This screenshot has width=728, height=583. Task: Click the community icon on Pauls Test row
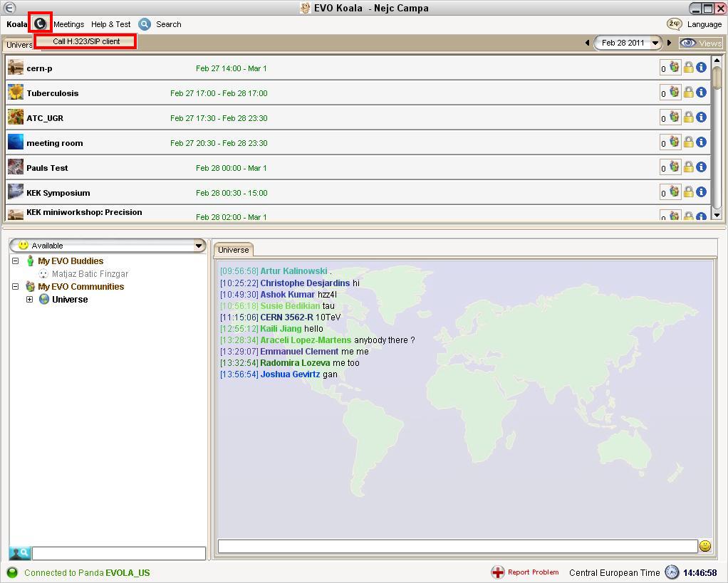[675, 167]
